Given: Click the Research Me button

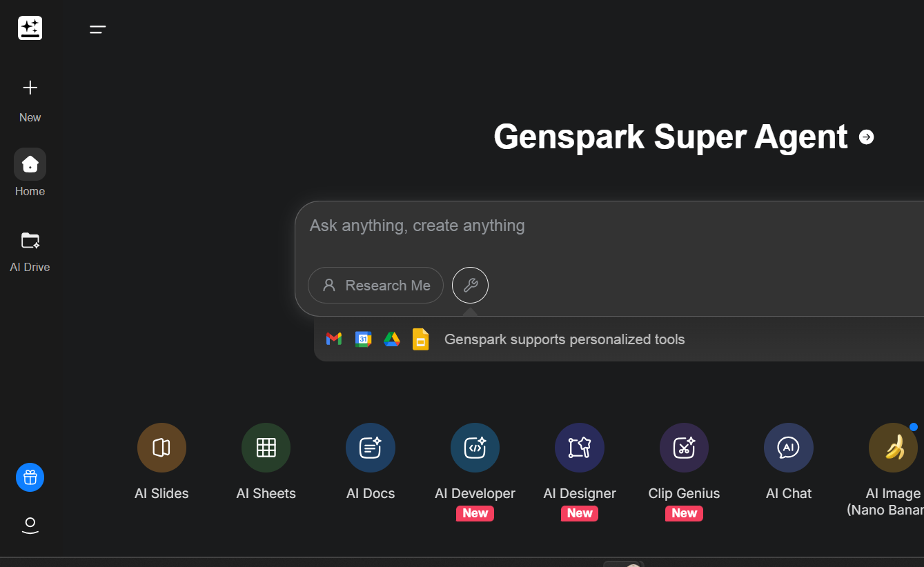Looking at the screenshot, I should (375, 285).
